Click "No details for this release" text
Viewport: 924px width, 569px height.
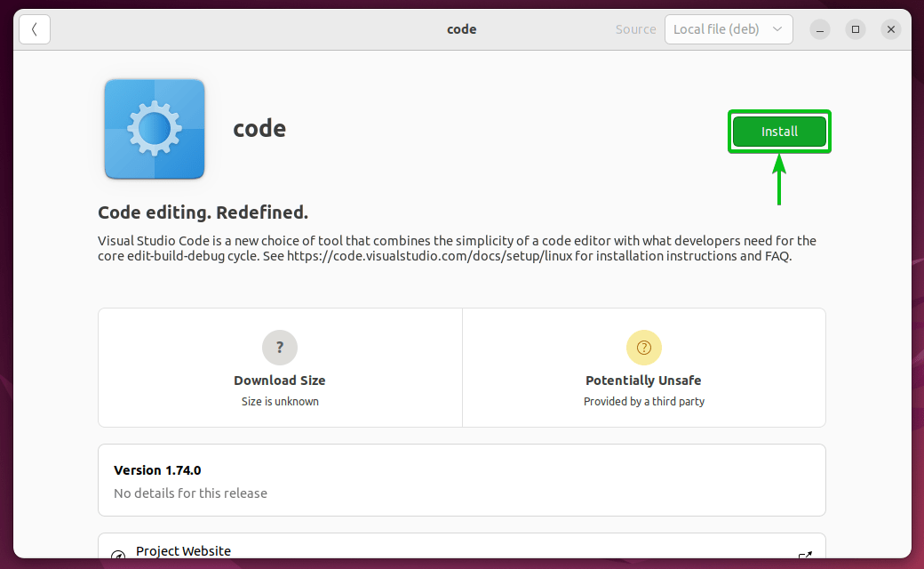coord(190,493)
